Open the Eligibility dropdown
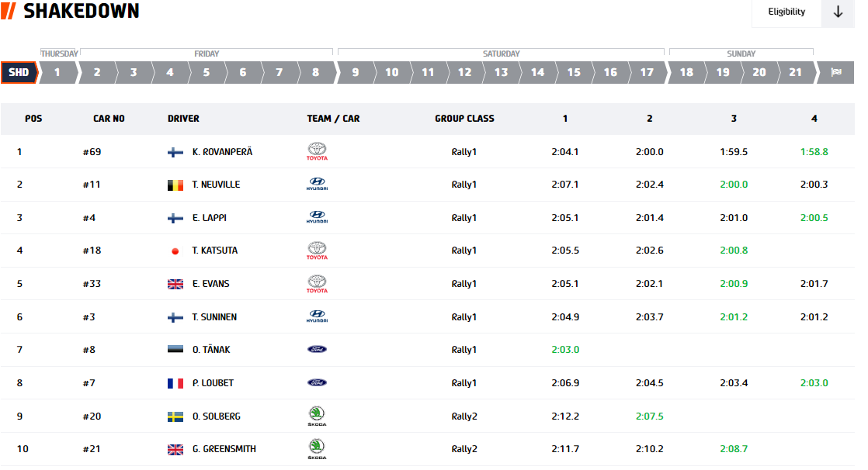Image resolution: width=868 pixels, height=470 pixels. 786,12
